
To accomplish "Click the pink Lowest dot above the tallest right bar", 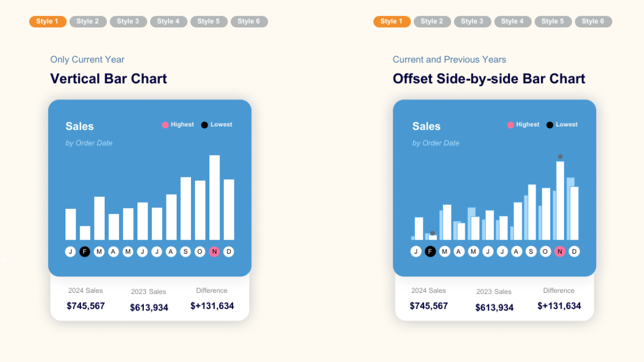I will 560,156.
